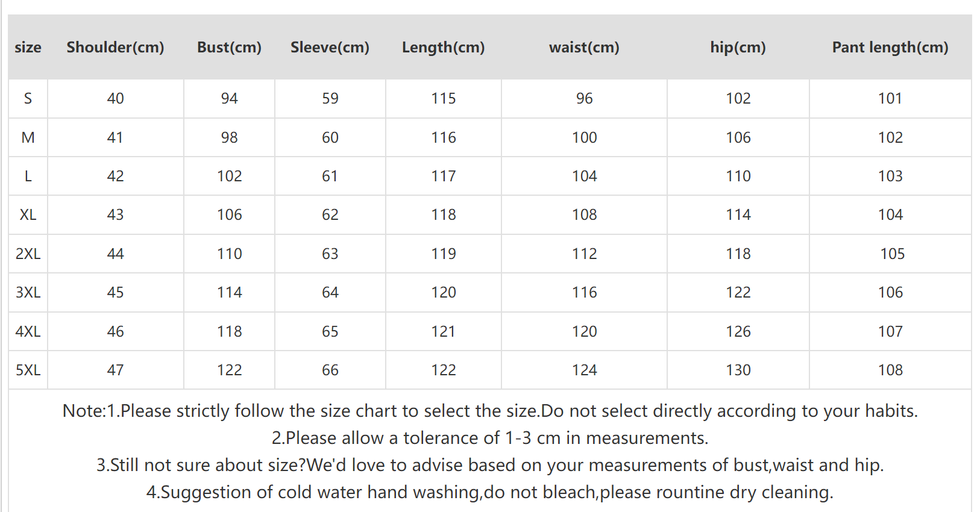
Task: Select the XL size row label
Action: click(28, 214)
